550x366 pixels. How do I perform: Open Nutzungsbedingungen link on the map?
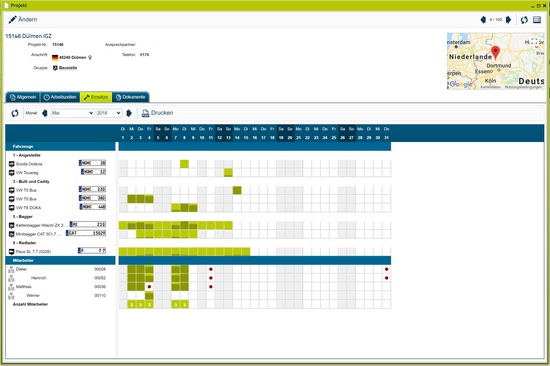pos(523,87)
